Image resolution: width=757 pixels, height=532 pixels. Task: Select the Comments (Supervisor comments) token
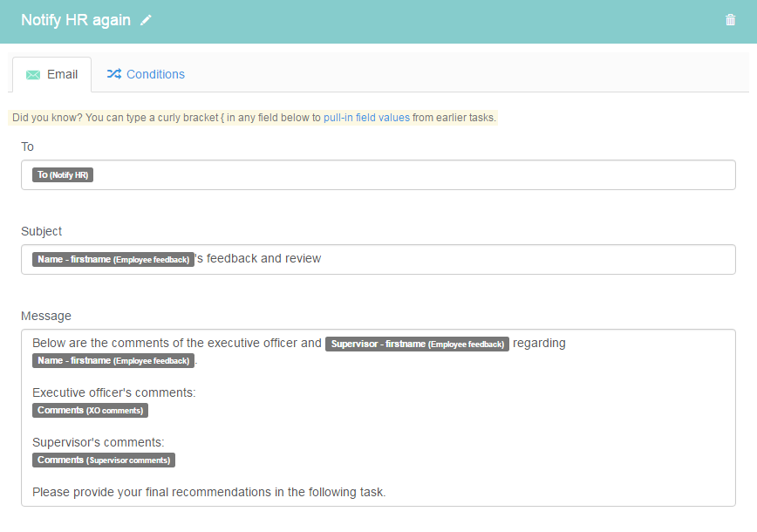click(x=104, y=460)
